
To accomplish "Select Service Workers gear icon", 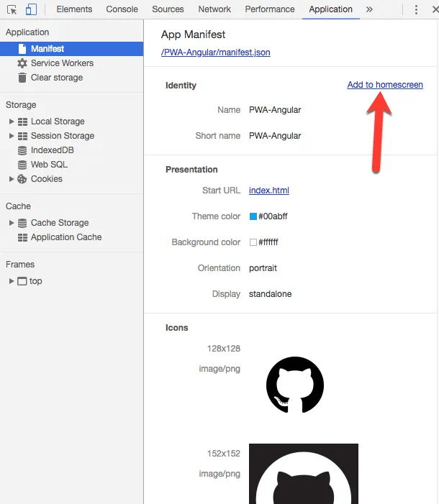I will [22, 63].
